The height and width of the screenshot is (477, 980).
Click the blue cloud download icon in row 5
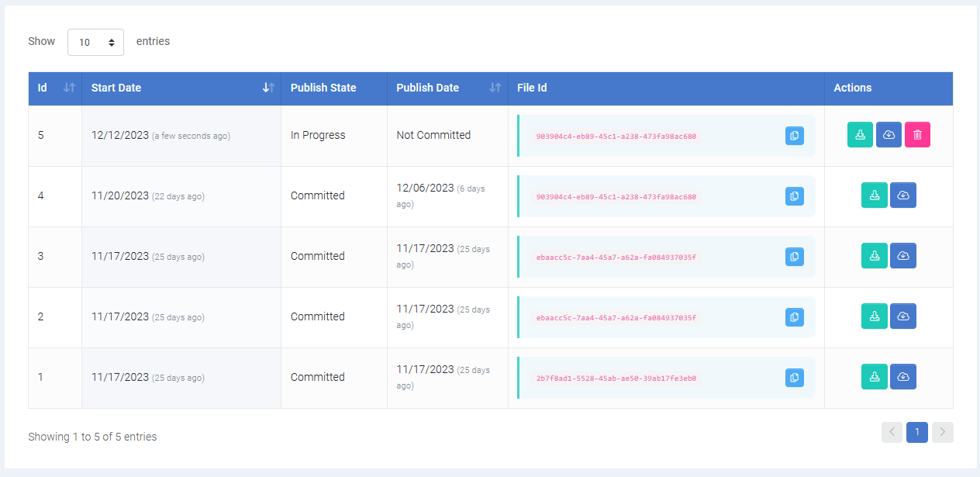[889, 135]
